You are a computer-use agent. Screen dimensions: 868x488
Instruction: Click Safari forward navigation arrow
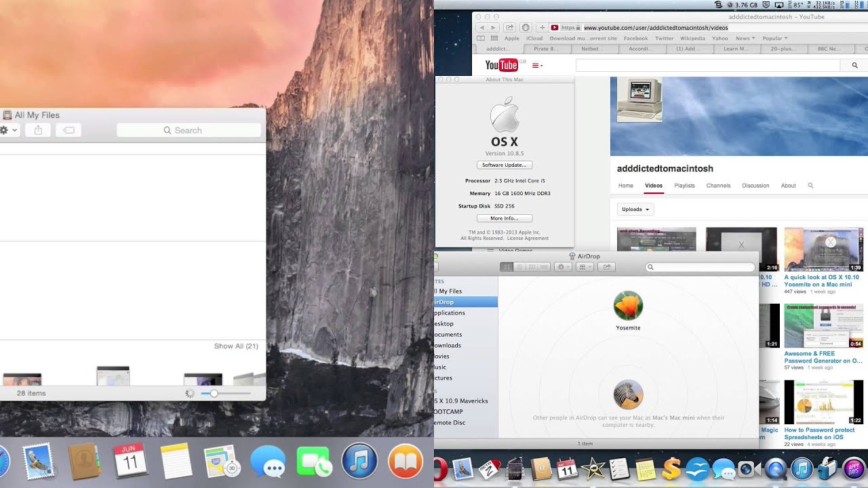coord(493,28)
